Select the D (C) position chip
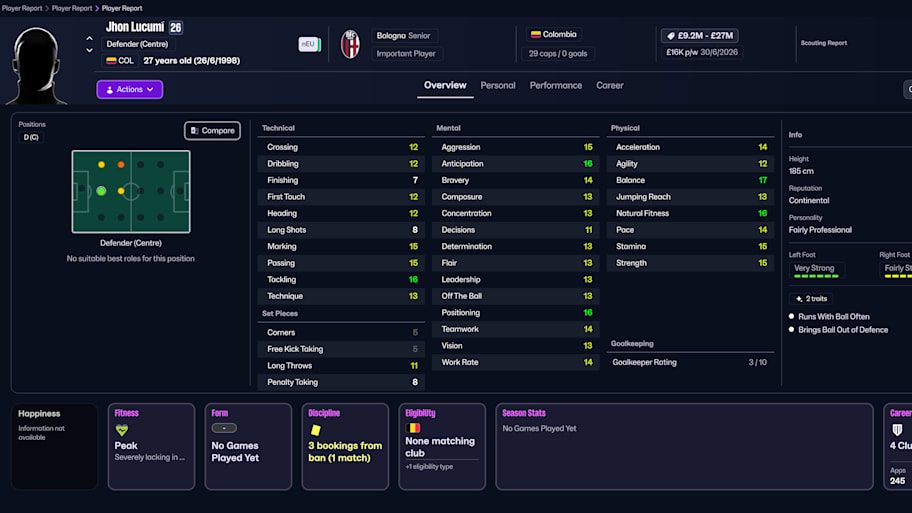The height and width of the screenshot is (513, 912). point(31,137)
